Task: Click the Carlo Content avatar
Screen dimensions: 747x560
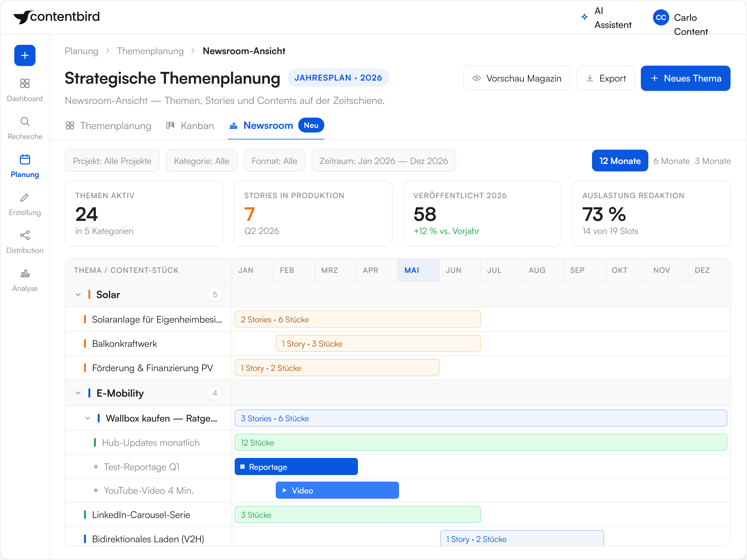Action: (x=660, y=17)
